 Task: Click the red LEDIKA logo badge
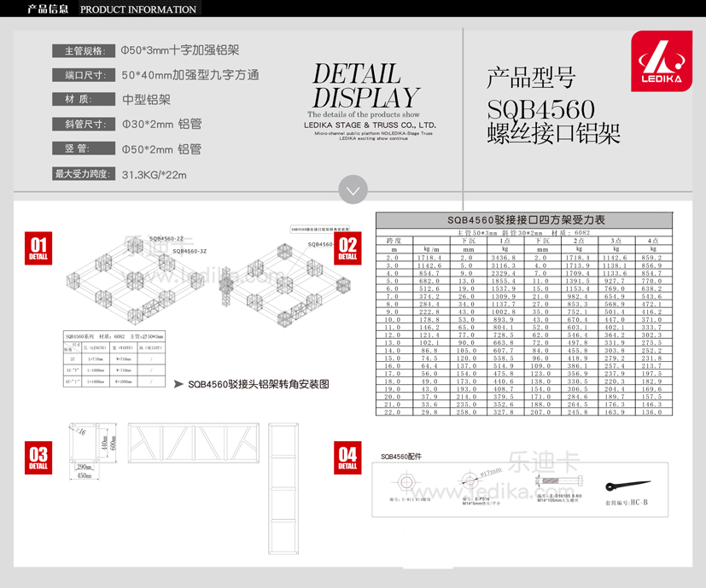pyautogui.click(x=662, y=61)
